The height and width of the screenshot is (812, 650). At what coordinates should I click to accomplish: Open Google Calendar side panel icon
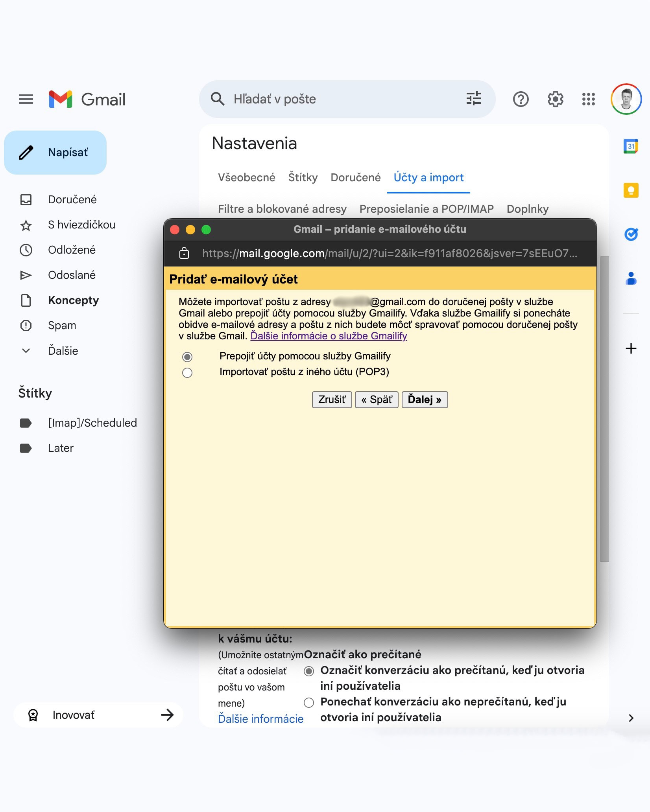click(631, 146)
